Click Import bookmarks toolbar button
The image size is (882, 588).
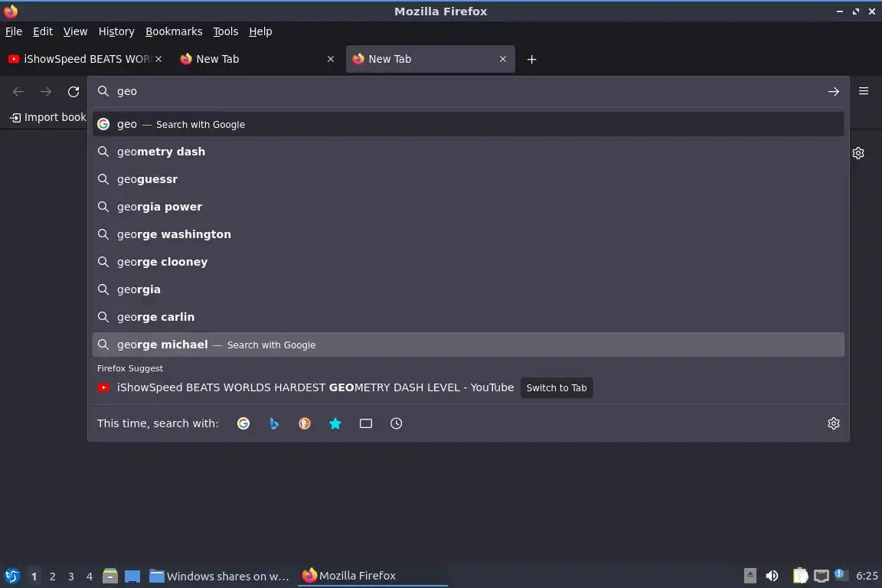48,117
